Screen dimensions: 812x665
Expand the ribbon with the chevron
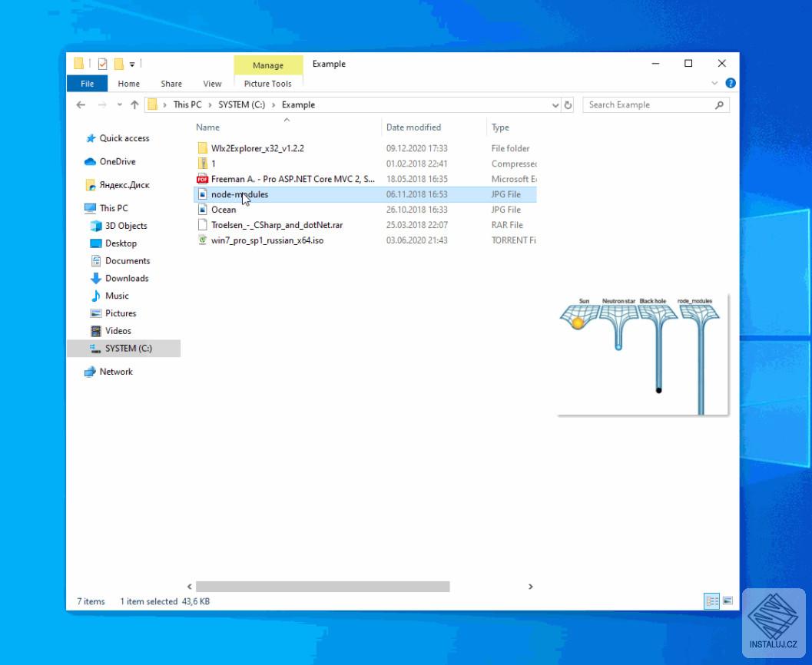pyautogui.click(x=714, y=84)
